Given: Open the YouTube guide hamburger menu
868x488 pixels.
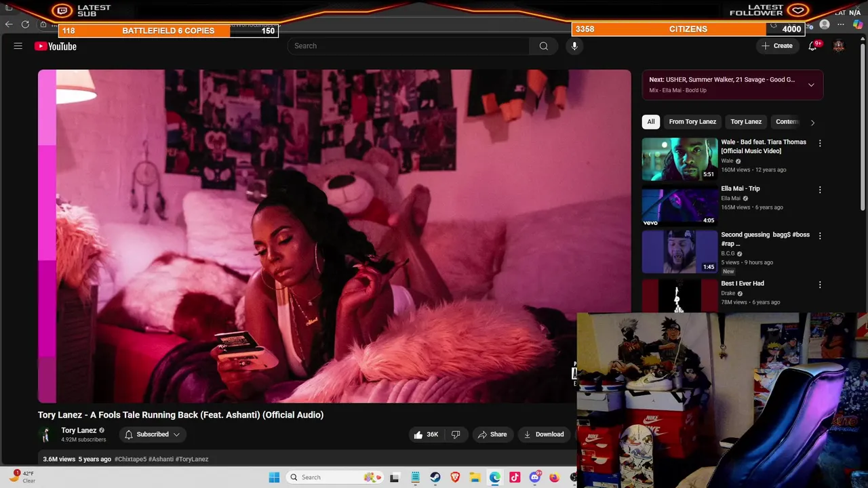Looking at the screenshot, I should tap(18, 46).
